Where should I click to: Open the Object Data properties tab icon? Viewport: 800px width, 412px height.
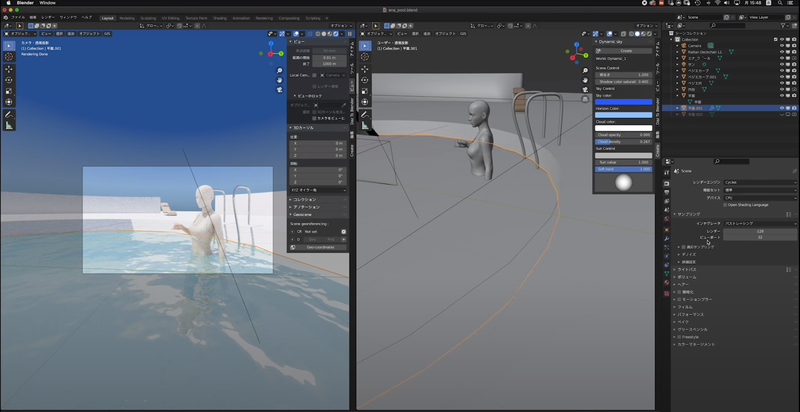point(666,274)
